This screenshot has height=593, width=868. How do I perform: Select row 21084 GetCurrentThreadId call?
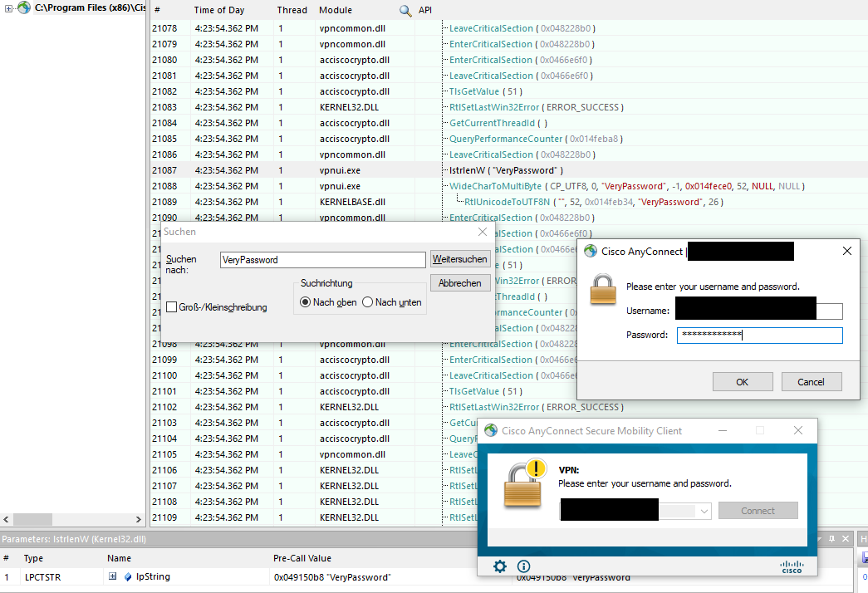[x=498, y=124]
